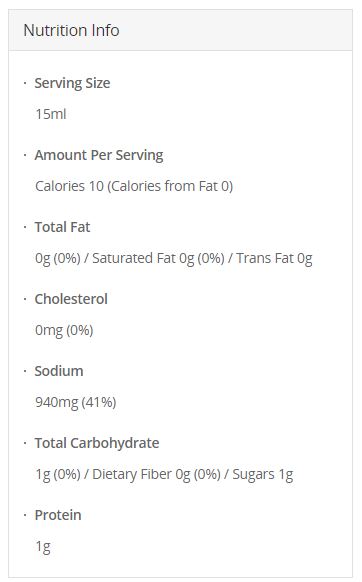
Task: Select the Protein heading
Action: click(58, 515)
